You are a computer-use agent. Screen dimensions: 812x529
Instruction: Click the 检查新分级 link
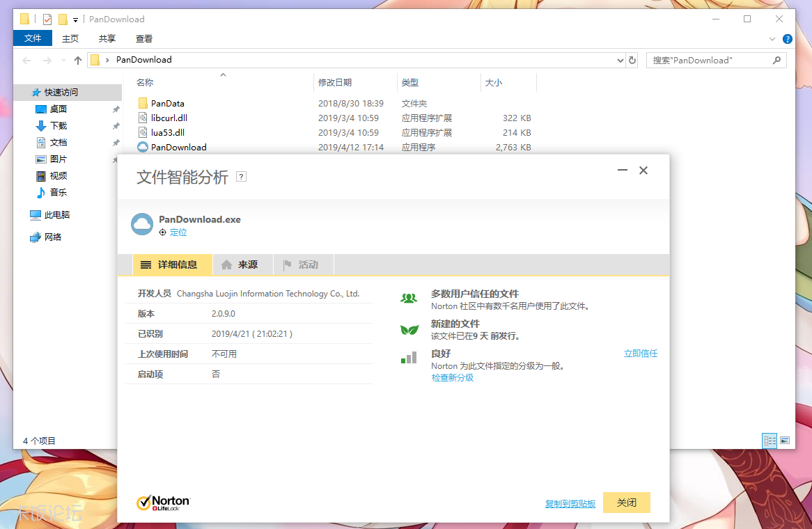point(452,378)
